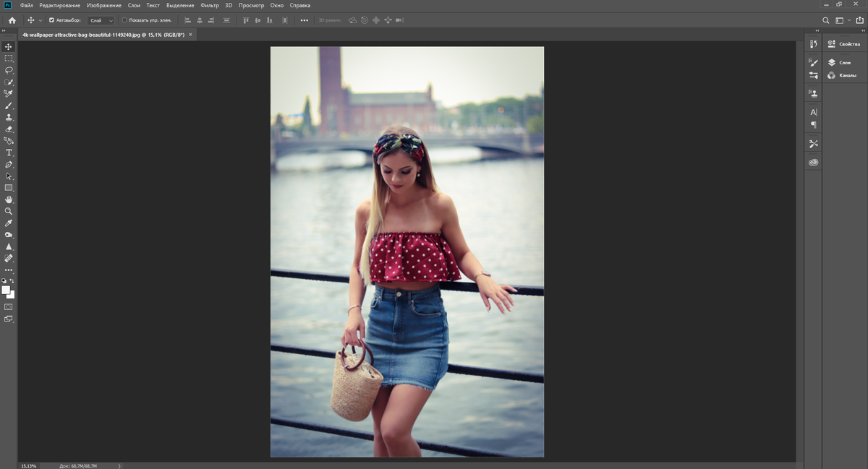Click the 15,13% zoom field
This screenshot has width=868, height=469.
coord(29,466)
